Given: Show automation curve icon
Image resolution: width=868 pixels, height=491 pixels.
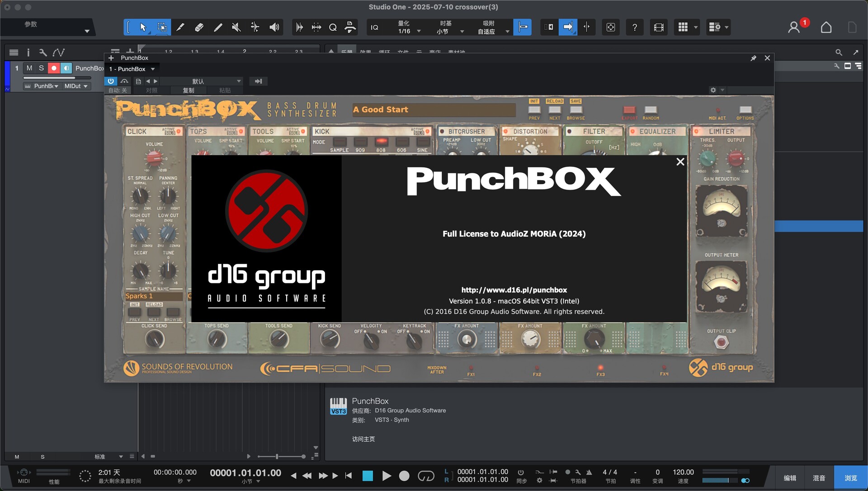Looking at the screenshot, I should tap(59, 52).
